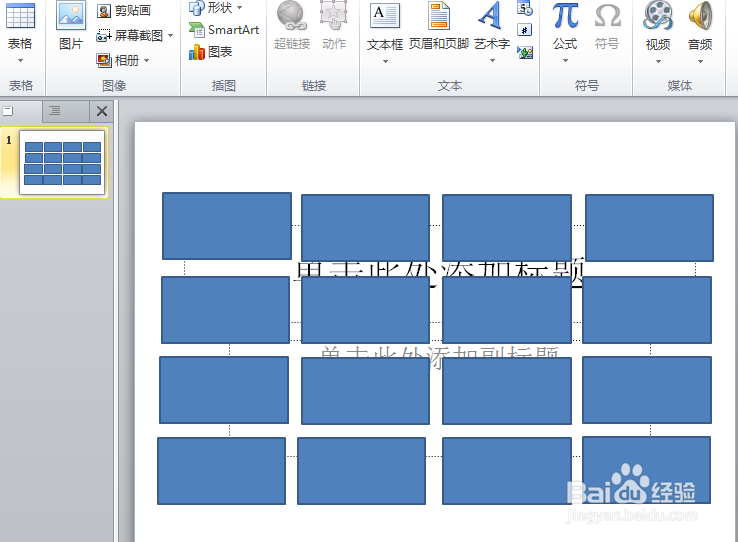Screen dimensions: 738x542
Task: Insert a Chart (图表)
Action: coord(210,52)
